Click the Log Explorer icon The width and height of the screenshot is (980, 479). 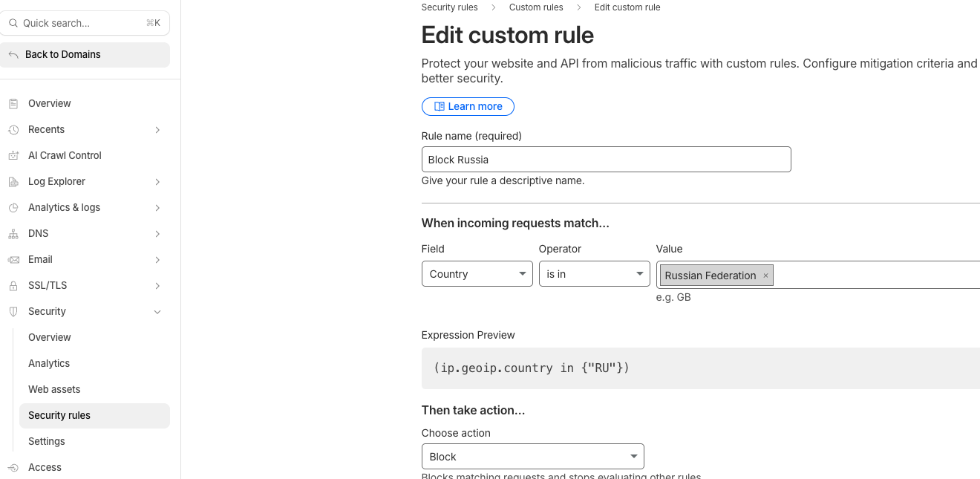13,181
